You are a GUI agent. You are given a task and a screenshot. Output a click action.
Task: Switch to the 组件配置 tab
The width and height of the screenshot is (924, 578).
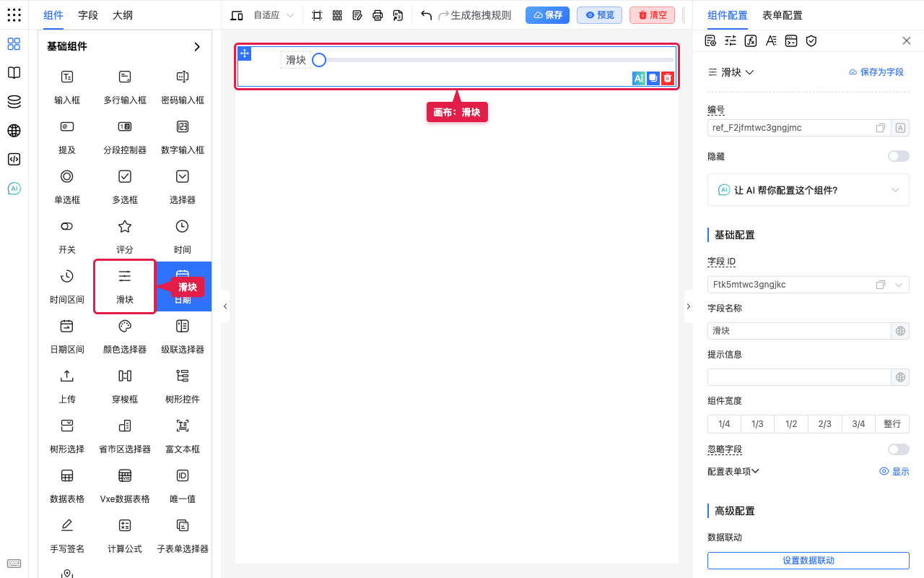(x=728, y=15)
